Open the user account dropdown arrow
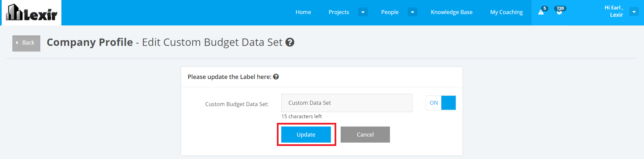The image size is (644, 159). click(634, 12)
